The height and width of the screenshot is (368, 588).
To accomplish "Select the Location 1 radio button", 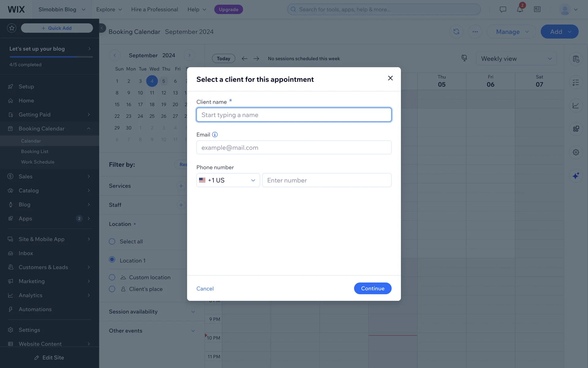I will [112, 260].
